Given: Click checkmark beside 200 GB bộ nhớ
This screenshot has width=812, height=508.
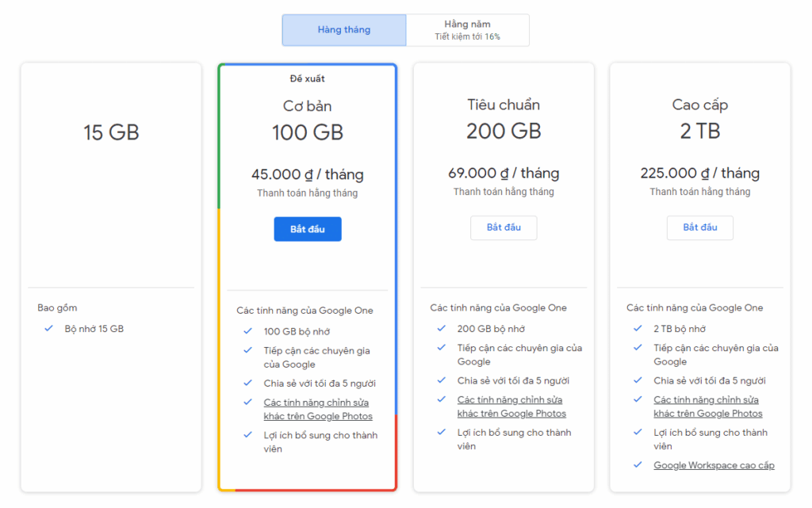Looking at the screenshot, I should tap(441, 328).
